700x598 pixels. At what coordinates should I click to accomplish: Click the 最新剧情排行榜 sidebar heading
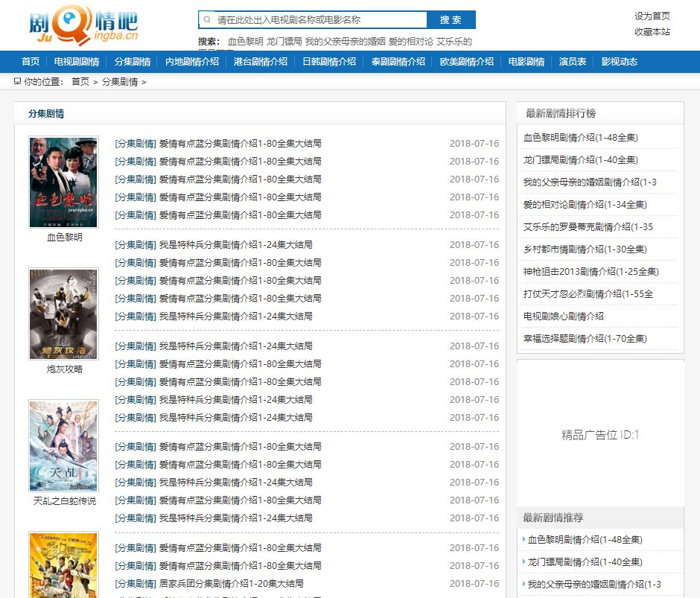click(x=561, y=113)
